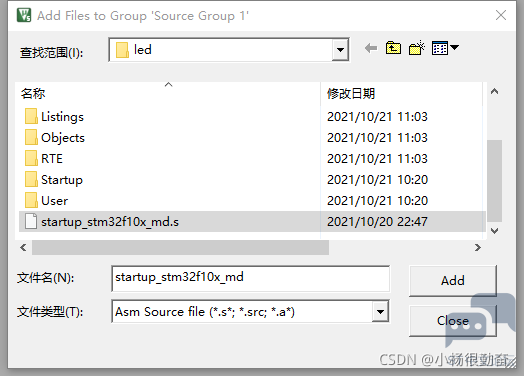
Task: Close the Add Files dialog with X
Action: 501,15
